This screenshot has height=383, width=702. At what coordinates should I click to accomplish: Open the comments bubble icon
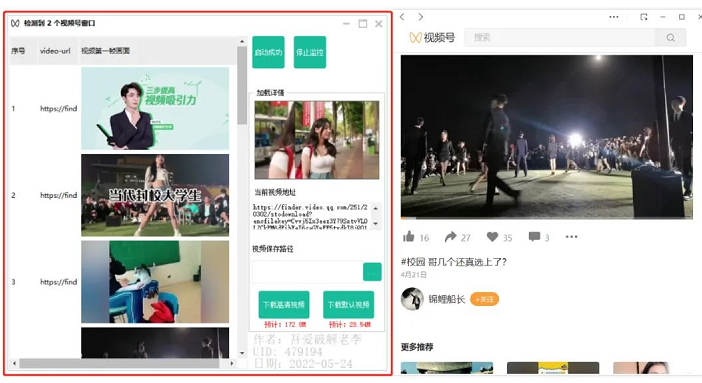[x=534, y=237]
